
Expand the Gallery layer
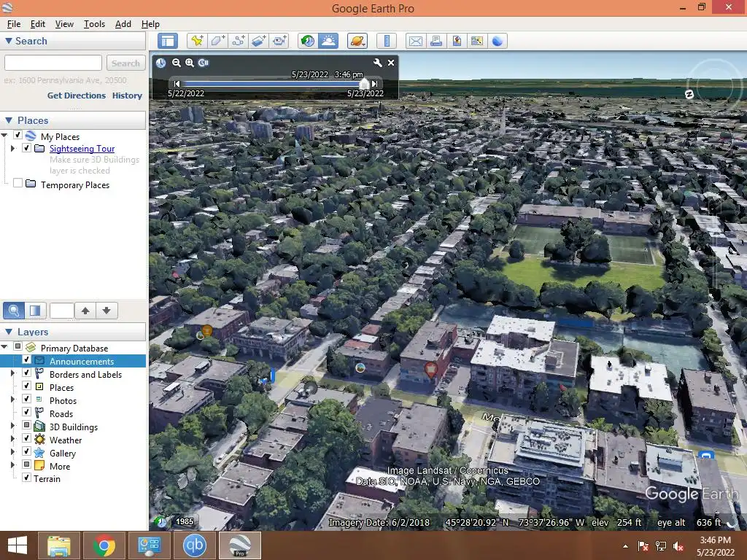pos(13,452)
